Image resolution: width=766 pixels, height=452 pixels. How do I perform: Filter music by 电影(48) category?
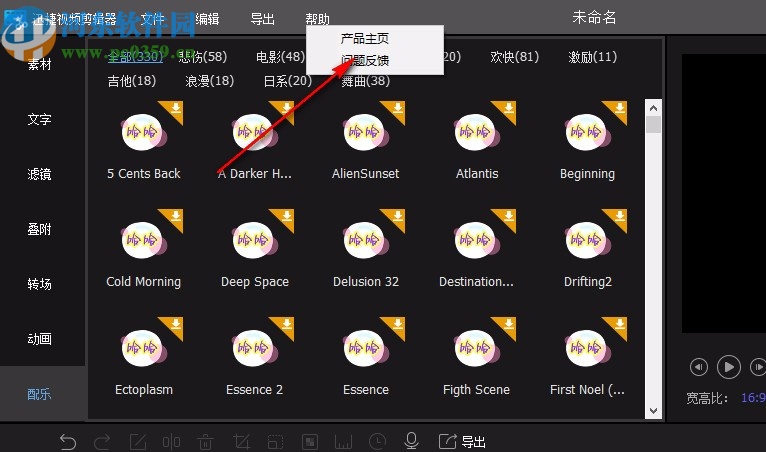(280, 57)
